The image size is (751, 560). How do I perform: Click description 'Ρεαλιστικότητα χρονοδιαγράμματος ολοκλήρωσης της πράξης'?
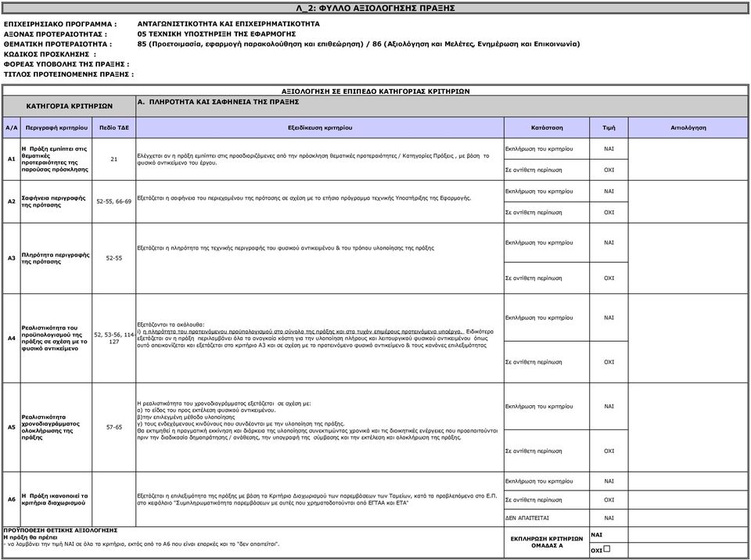[x=51, y=427]
